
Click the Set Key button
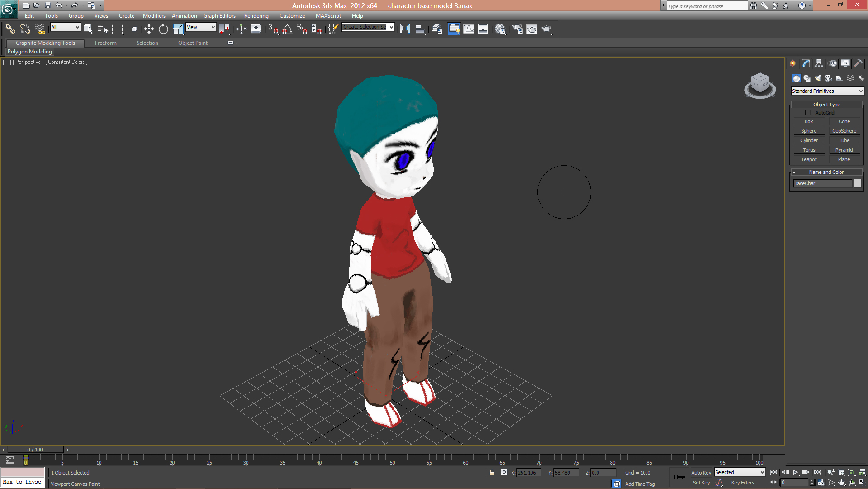(701, 483)
